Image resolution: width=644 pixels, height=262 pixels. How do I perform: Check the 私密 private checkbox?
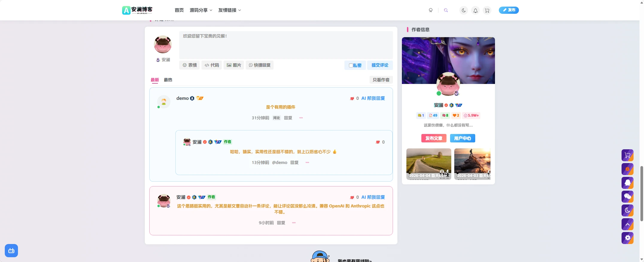[351, 65]
